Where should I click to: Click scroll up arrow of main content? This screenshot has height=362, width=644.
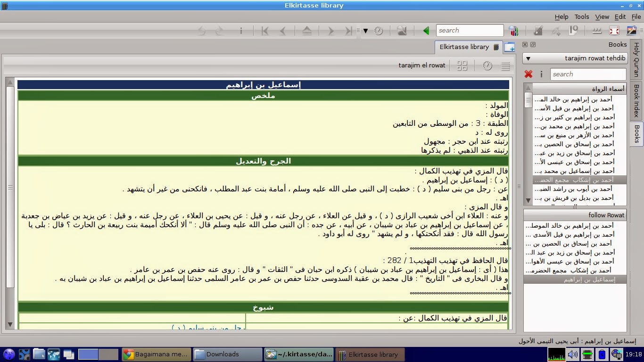10,82
